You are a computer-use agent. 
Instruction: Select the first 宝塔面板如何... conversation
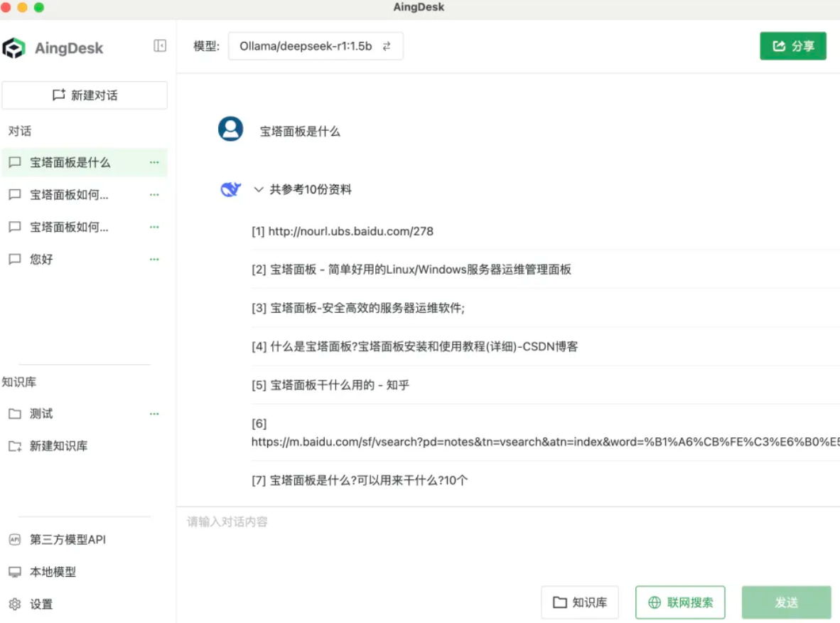(x=85, y=195)
